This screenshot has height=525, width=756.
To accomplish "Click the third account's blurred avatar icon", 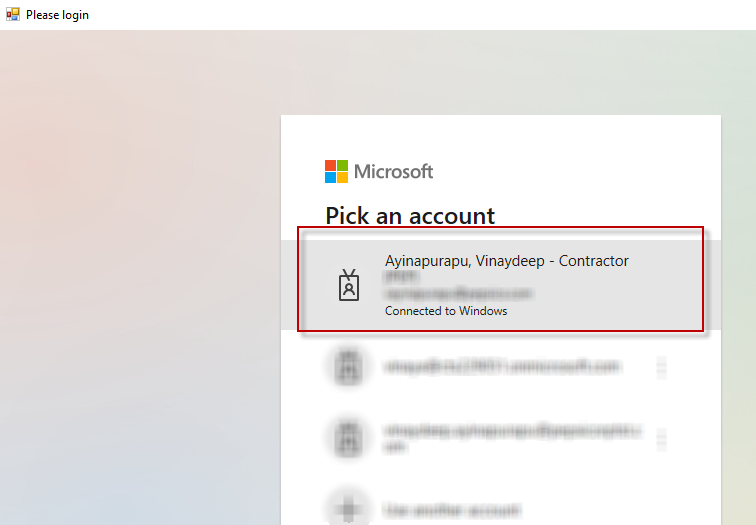I will pyautogui.click(x=348, y=437).
